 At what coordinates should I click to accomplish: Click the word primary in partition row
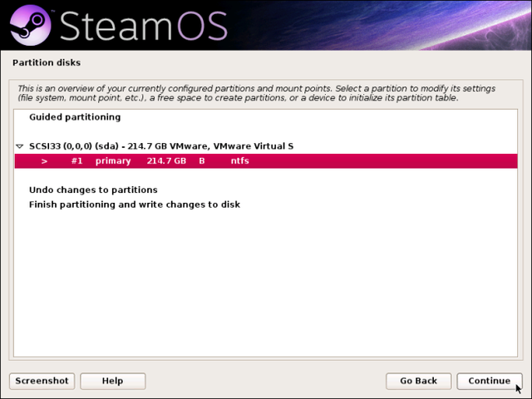[113, 161]
